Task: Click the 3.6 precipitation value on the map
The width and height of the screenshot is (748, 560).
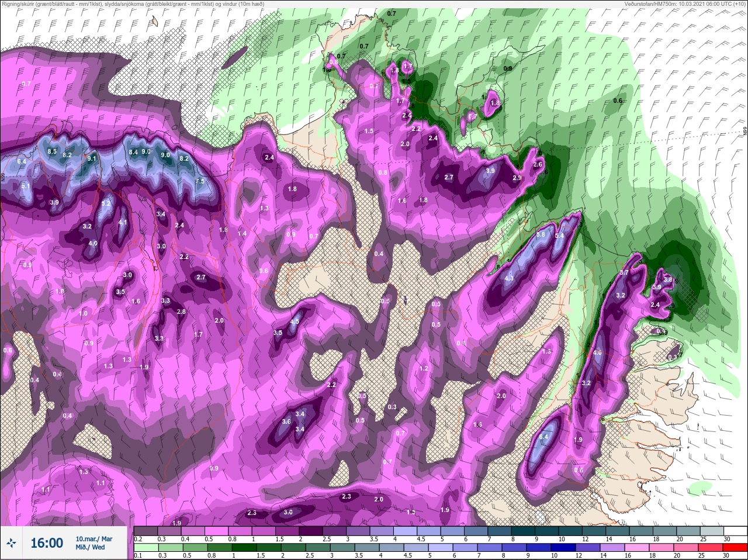Action: pyautogui.click(x=286, y=421)
